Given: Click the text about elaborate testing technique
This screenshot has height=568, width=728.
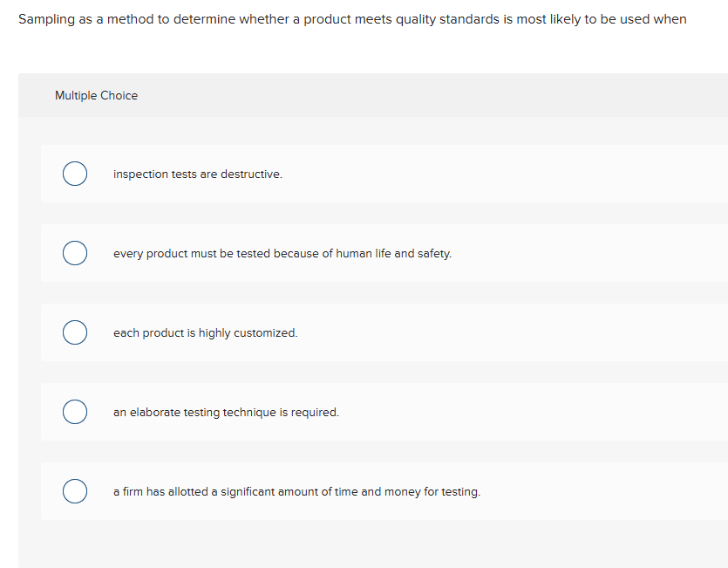Looking at the screenshot, I should 225,412.
